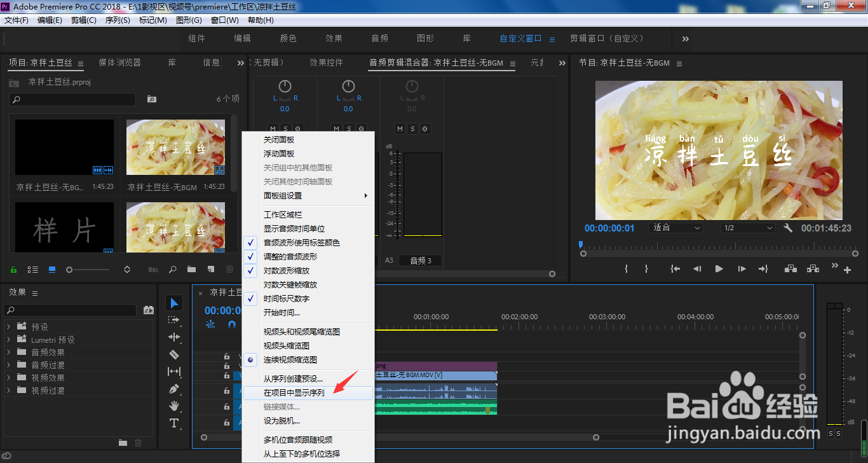Viewport: 868px width, 463px height.
Task: Select the Ripple Edit tool
Action: 174,337
